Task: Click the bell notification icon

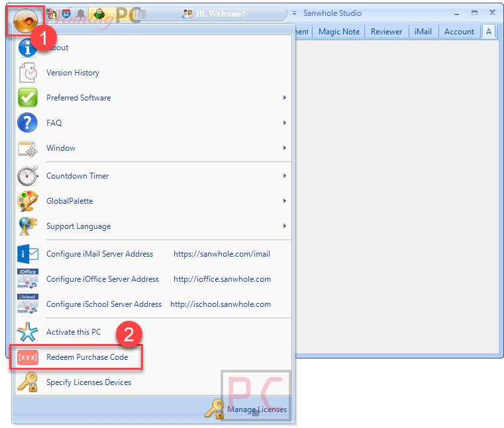Action: tap(81, 13)
